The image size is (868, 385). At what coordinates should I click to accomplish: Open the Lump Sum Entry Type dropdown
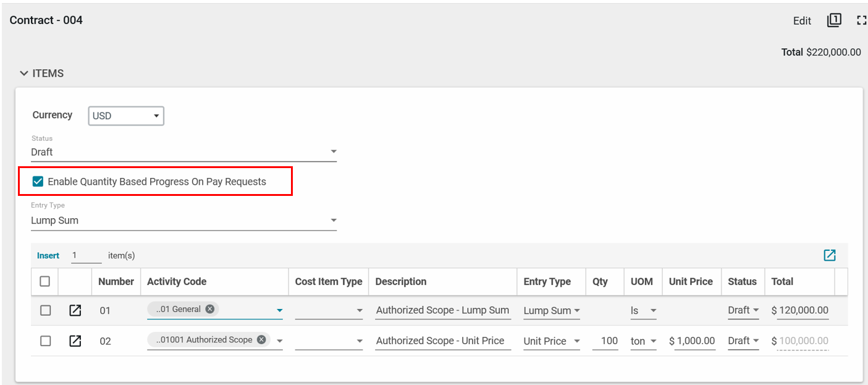[183, 221]
